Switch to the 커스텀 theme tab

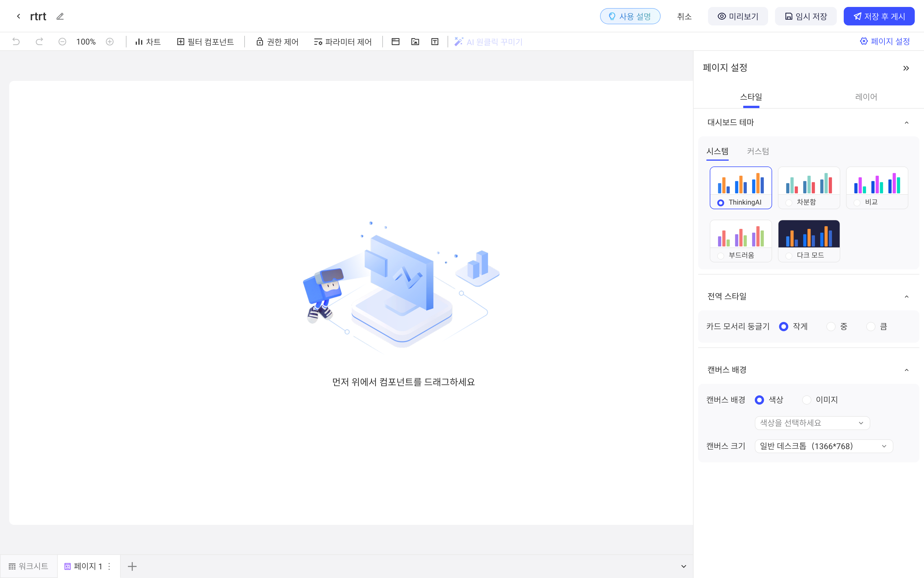(x=758, y=151)
